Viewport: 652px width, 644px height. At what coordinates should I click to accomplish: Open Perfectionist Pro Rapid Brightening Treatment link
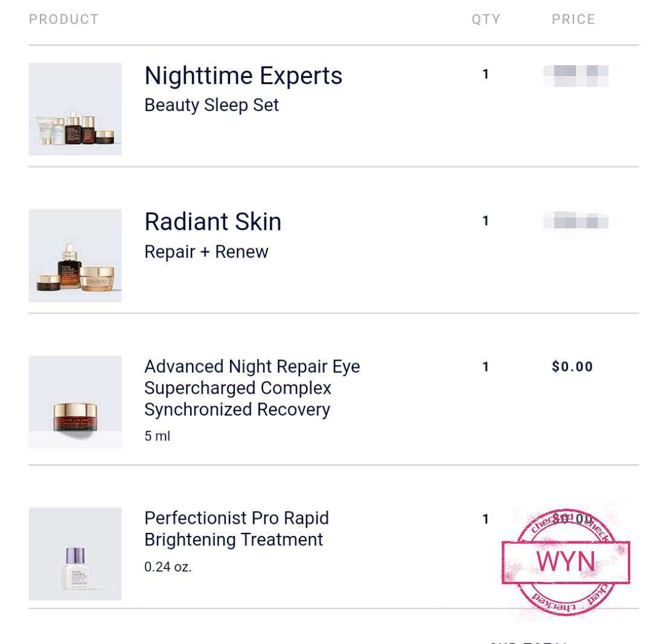pyautogui.click(x=237, y=529)
